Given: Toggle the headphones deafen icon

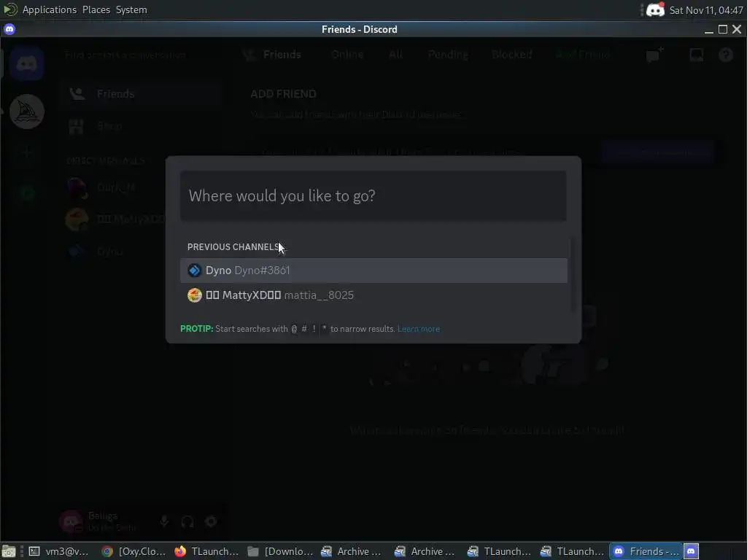Looking at the screenshot, I should (187, 522).
